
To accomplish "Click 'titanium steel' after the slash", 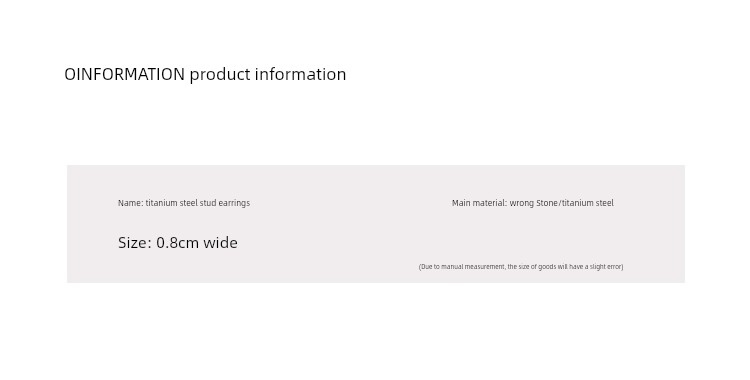I will (x=587, y=203).
